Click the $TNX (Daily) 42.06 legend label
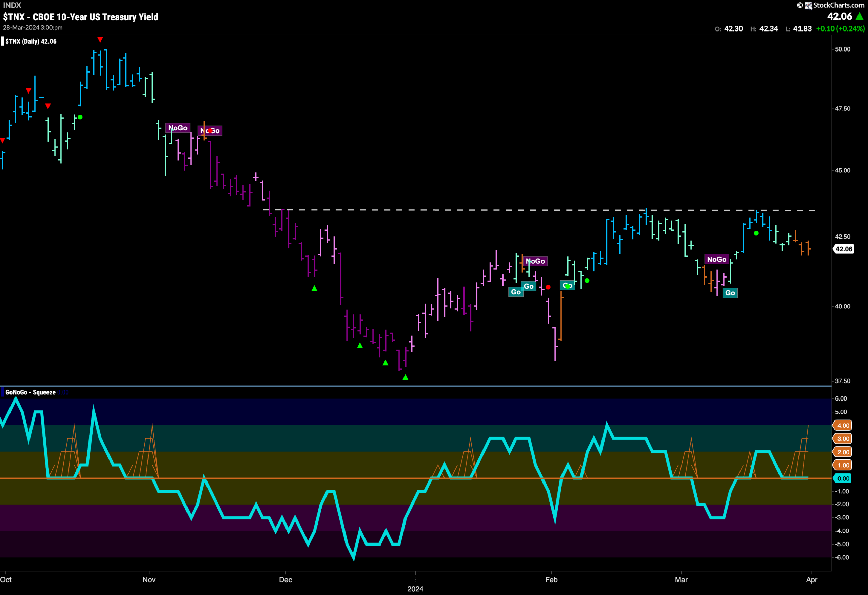 click(x=31, y=41)
